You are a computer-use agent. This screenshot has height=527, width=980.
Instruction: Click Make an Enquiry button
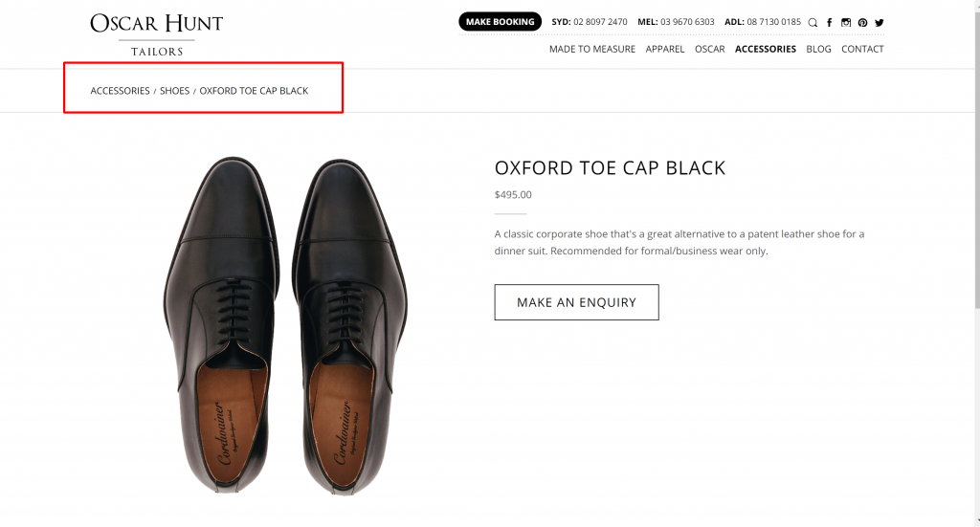576,302
